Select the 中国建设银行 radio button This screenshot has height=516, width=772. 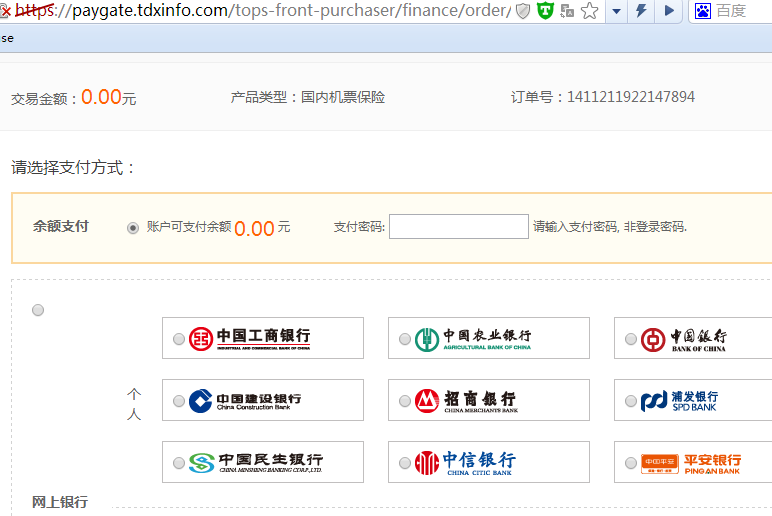pyautogui.click(x=179, y=401)
